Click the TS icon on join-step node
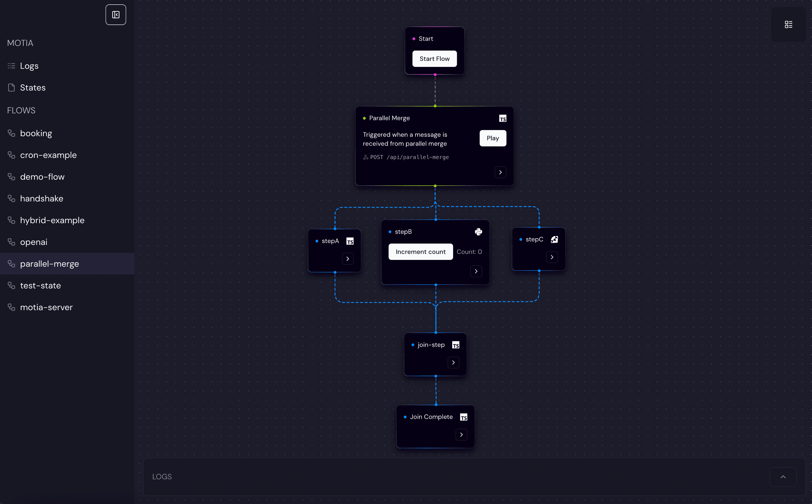The image size is (812, 504). (455, 345)
